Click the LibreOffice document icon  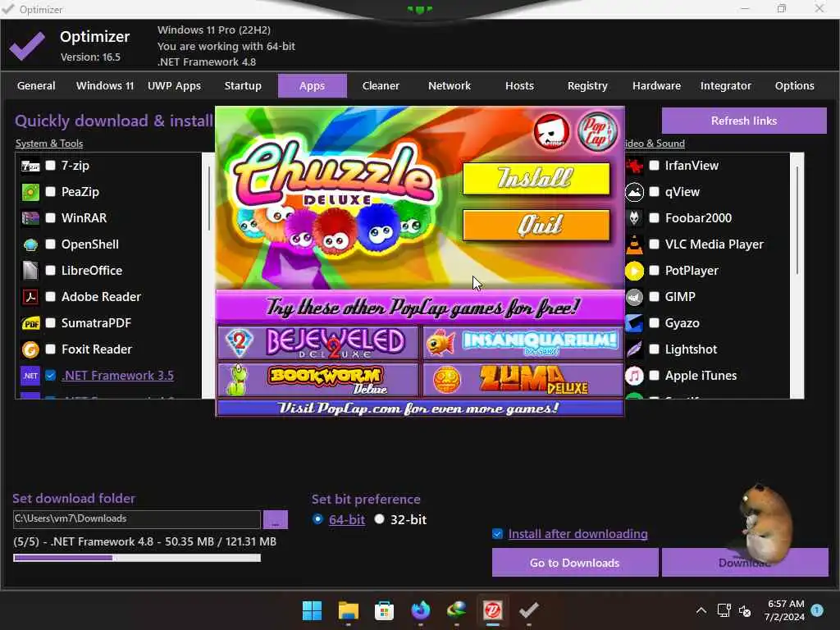point(30,271)
